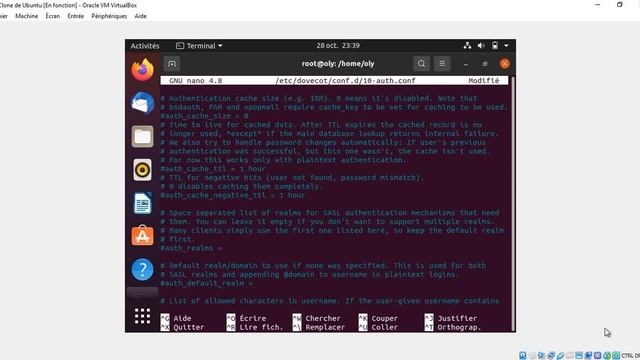Click the nano Lire fich. shortcut label
640x360 pixels.
(261, 327)
